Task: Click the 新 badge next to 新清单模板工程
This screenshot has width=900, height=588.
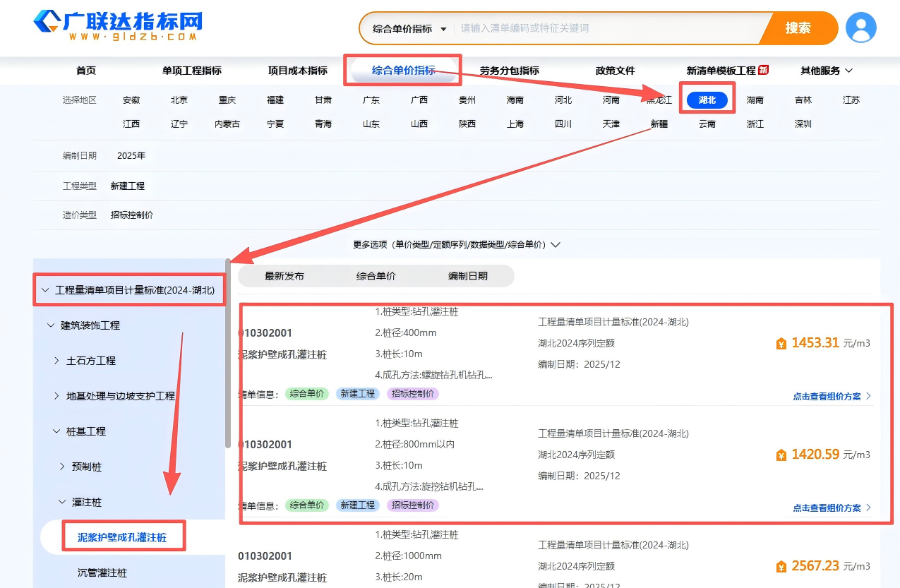Action: (x=764, y=70)
